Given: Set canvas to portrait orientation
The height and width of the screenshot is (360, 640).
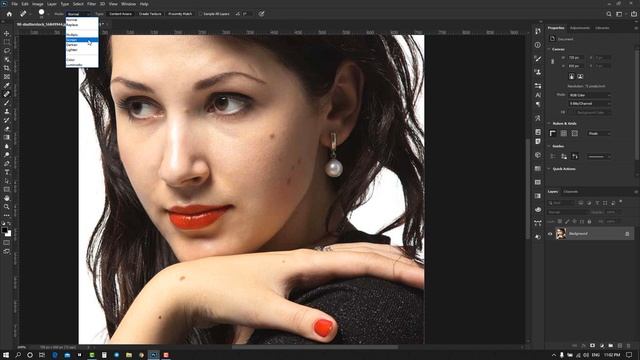Looking at the screenshot, I should click(x=571, y=76).
